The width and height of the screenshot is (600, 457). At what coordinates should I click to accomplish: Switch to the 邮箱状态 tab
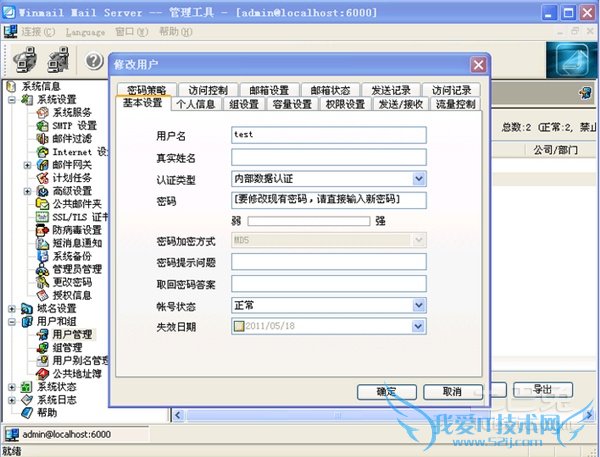(330, 90)
